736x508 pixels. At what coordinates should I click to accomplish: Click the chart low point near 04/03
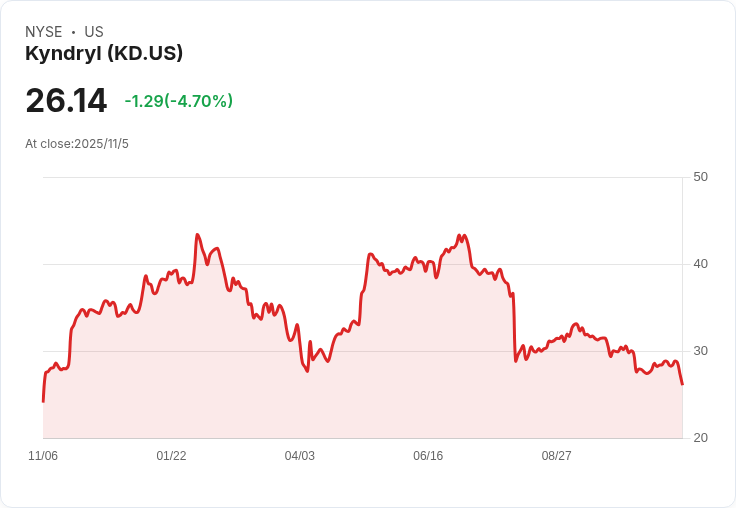click(x=307, y=371)
